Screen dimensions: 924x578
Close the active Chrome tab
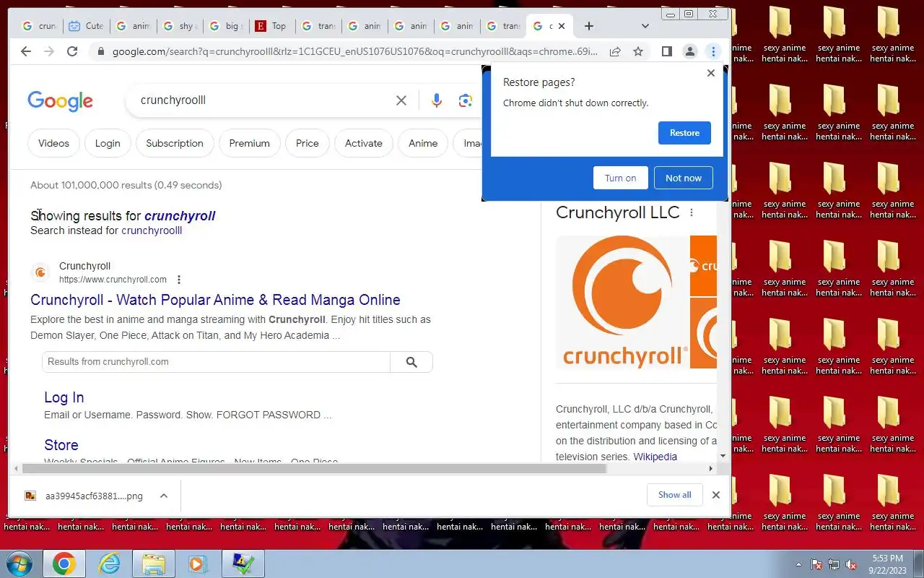point(562,26)
